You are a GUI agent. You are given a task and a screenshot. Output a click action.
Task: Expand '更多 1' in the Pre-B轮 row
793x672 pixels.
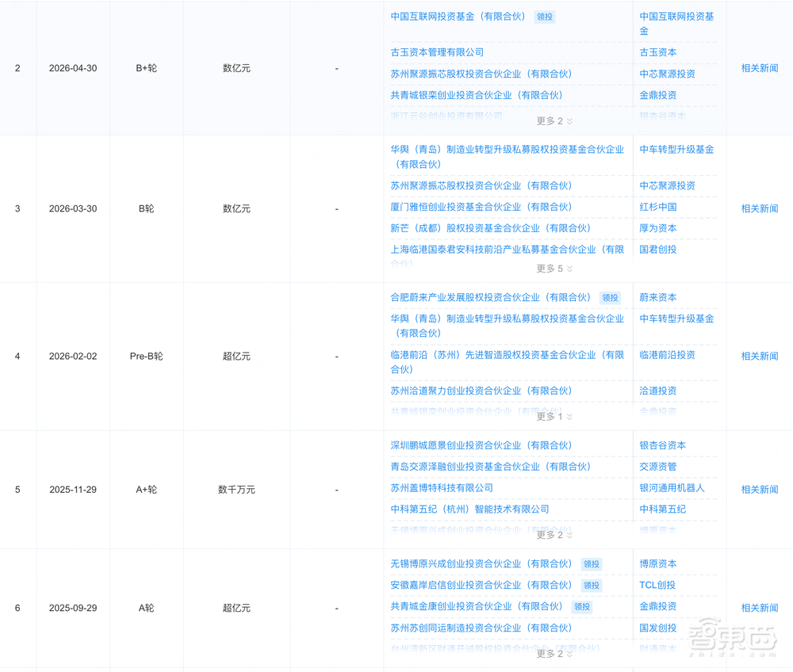click(554, 416)
